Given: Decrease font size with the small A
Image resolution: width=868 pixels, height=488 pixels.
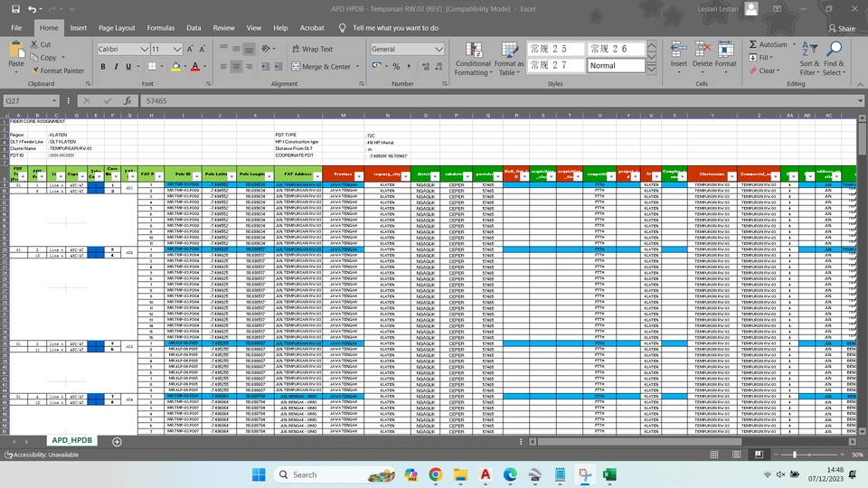Looking at the screenshot, I should tap(202, 49).
